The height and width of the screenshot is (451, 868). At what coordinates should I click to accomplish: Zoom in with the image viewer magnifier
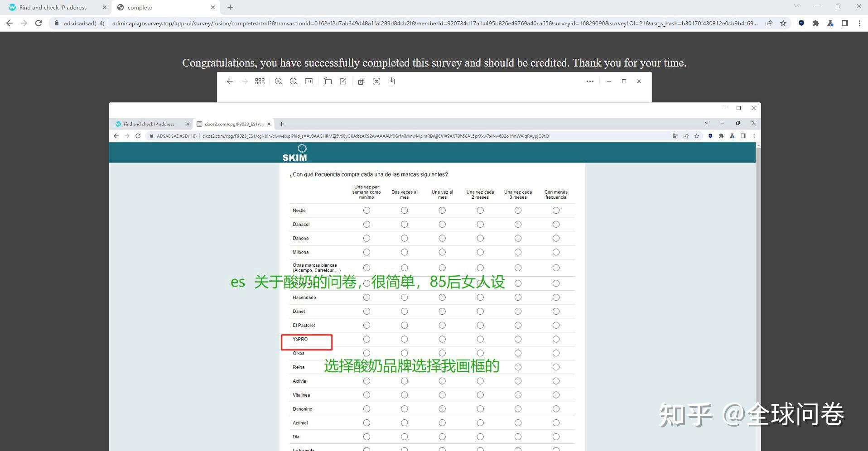click(279, 82)
